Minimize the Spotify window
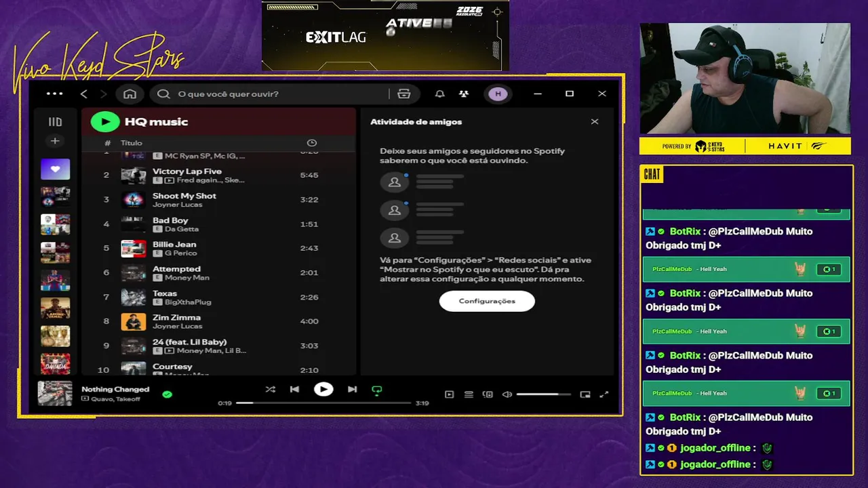This screenshot has width=868, height=488. point(537,94)
